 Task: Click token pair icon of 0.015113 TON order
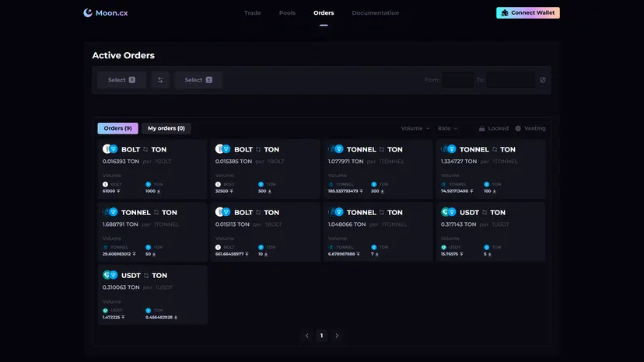pyautogui.click(x=222, y=212)
